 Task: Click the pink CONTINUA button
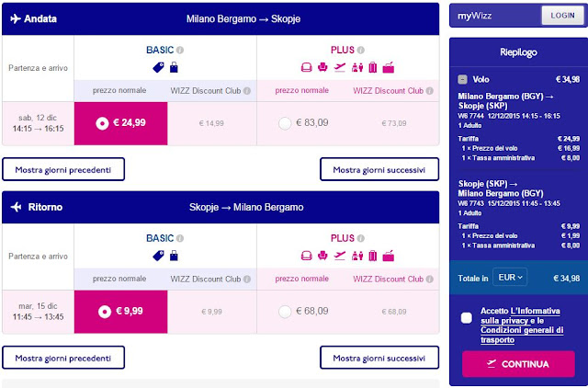coord(518,364)
